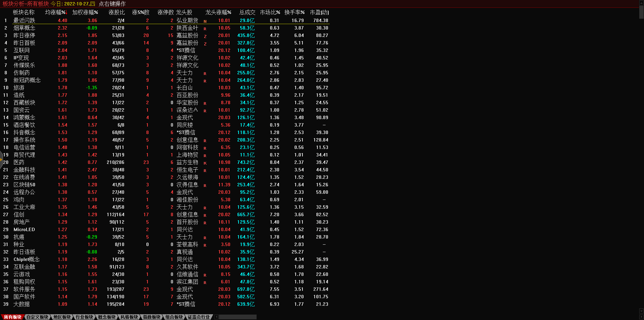The image size is (644, 320).
Task: Click the bottom-right scroll-right arrow
Action: tap(641, 317)
